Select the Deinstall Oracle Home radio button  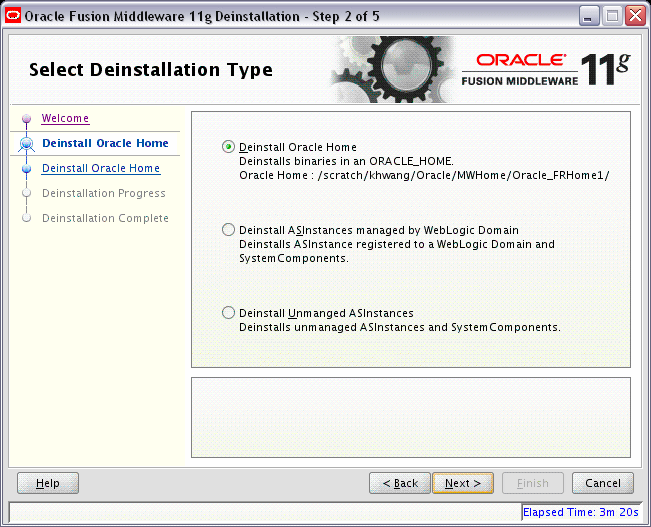(x=228, y=147)
